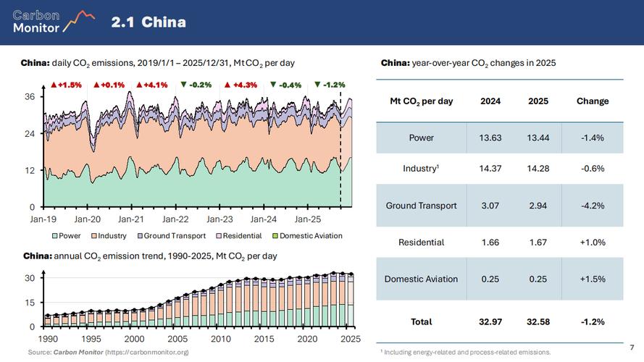Click the green down triangle beside -0.4%

click(x=272, y=85)
